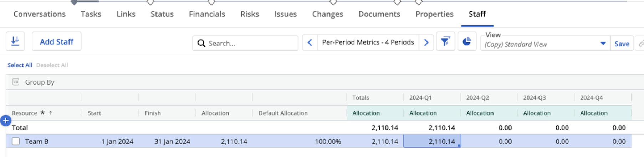Sort by the Resource column header

[x=25, y=113]
